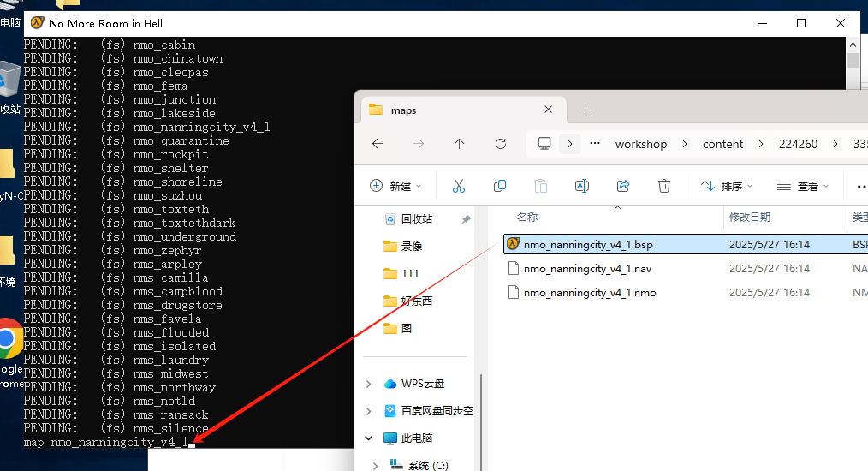The width and height of the screenshot is (868, 471).
Task: Click the Delete trash icon
Action: pyautogui.click(x=664, y=186)
